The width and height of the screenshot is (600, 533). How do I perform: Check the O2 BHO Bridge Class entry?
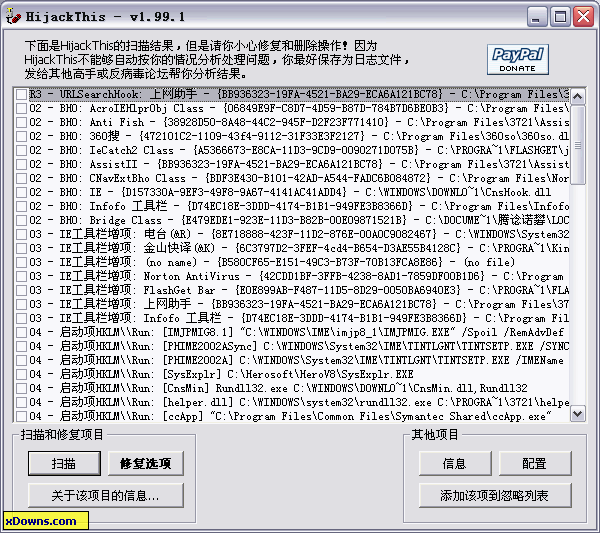click(21, 220)
